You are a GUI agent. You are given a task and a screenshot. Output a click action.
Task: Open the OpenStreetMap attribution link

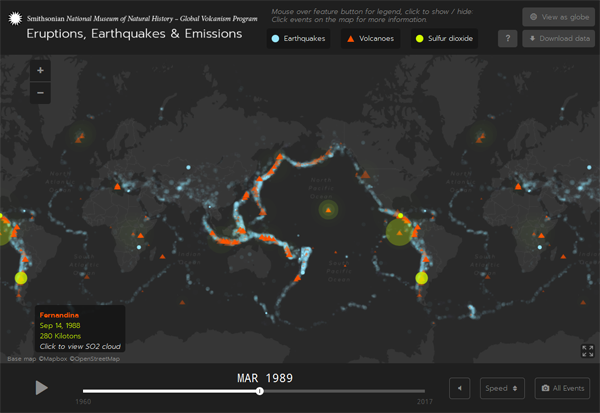coord(95,359)
